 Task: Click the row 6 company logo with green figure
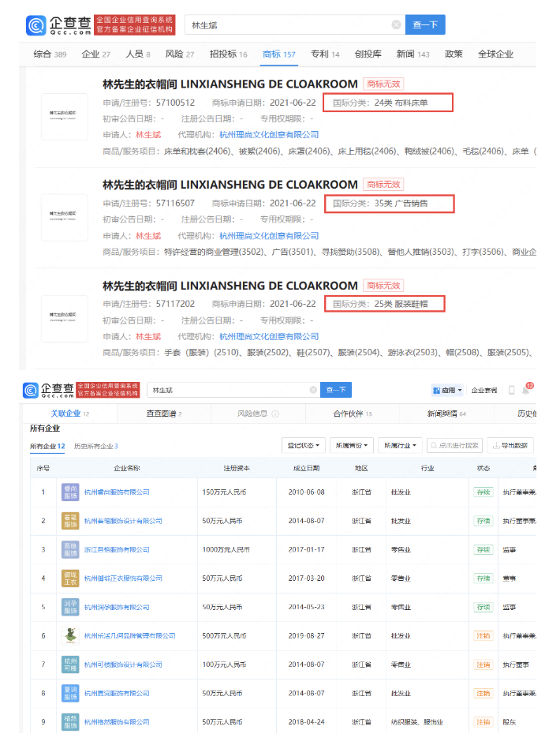click(70, 635)
